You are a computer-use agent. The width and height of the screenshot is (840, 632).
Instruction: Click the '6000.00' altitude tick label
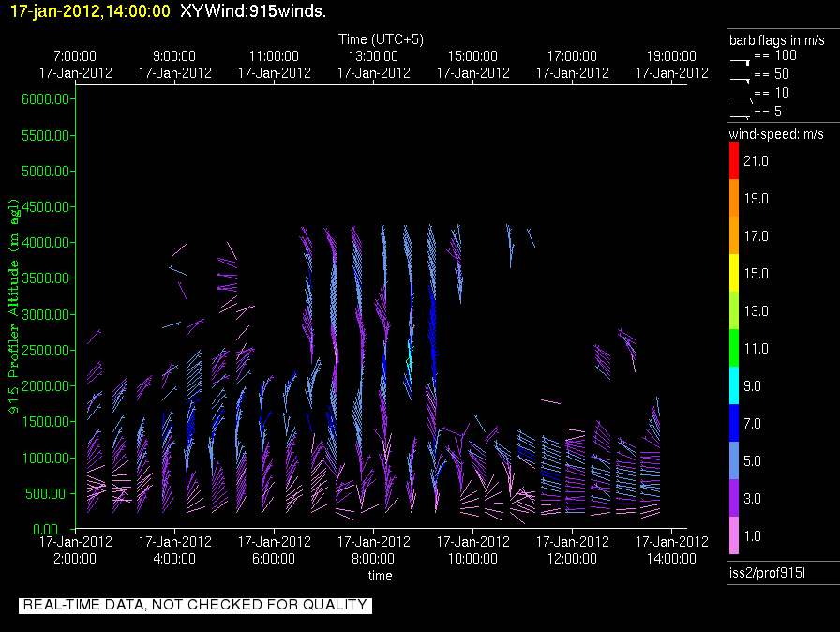coord(45,99)
